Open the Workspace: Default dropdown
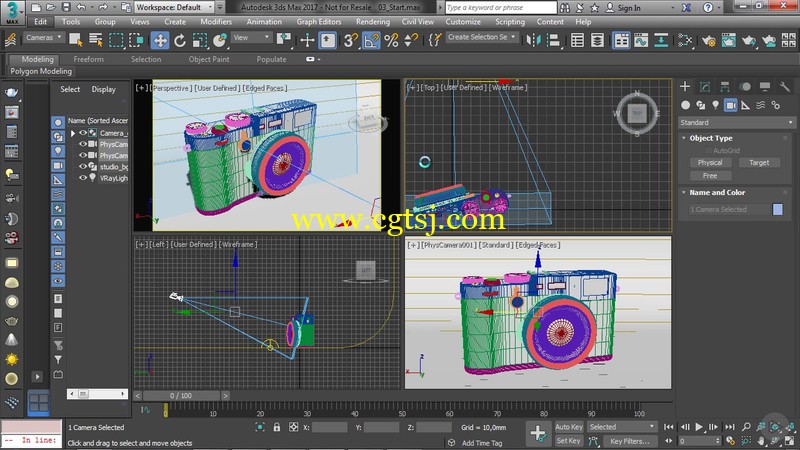The image size is (800, 450). (174, 7)
